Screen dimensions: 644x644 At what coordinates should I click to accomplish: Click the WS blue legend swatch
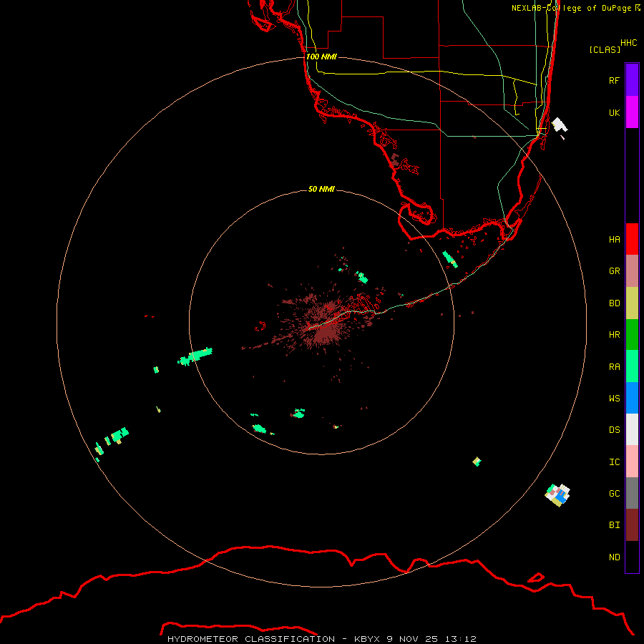point(632,398)
